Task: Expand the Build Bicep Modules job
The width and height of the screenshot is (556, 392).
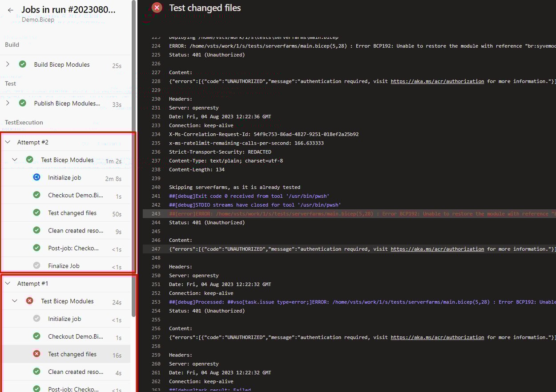Action: pyautogui.click(x=7, y=64)
